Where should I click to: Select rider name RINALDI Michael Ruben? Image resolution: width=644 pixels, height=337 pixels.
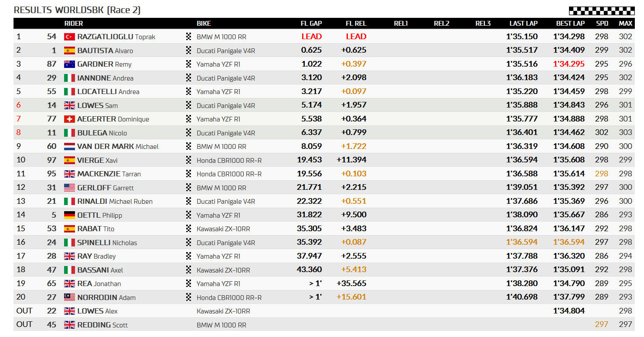pyautogui.click(x=115, y=202)
